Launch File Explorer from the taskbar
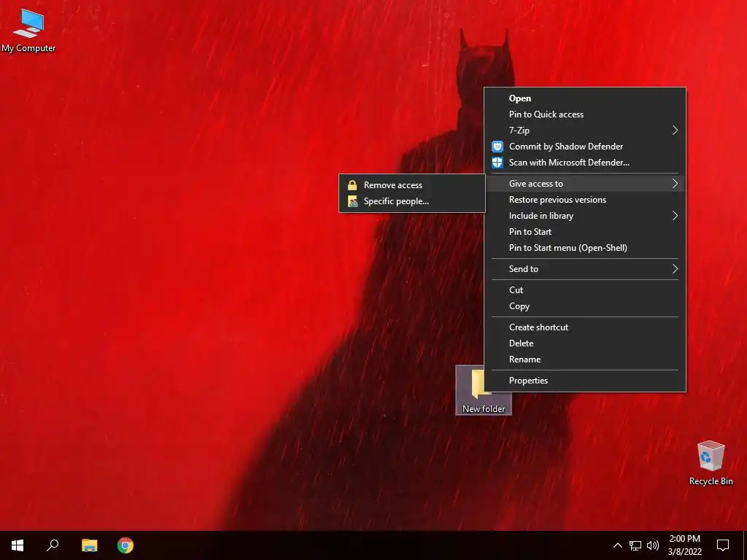 (x=89, y=545)
